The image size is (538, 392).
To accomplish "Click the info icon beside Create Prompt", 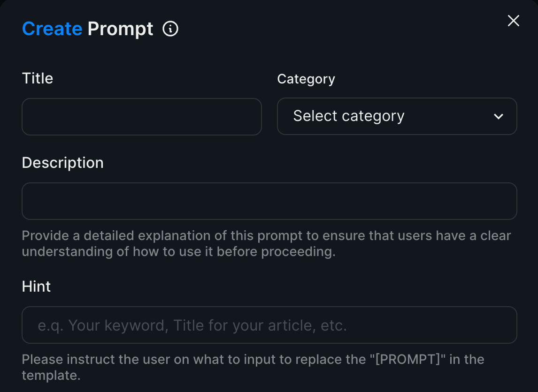I will [x=170, y=29].
